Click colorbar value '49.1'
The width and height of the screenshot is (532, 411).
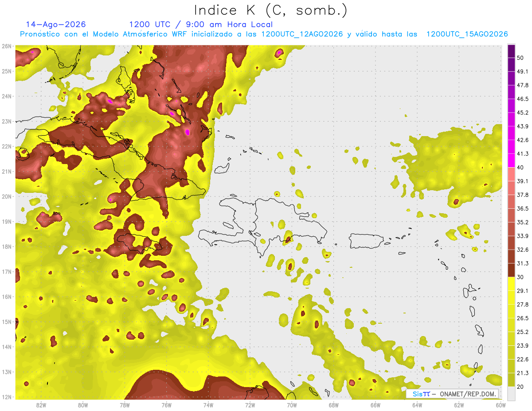(523, 71)
